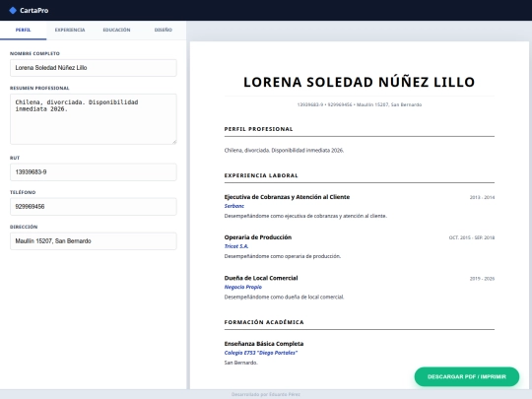Click inside the Resumen Profesional textarea
Viewport: 532px width, 399px height.
[94, 119]
